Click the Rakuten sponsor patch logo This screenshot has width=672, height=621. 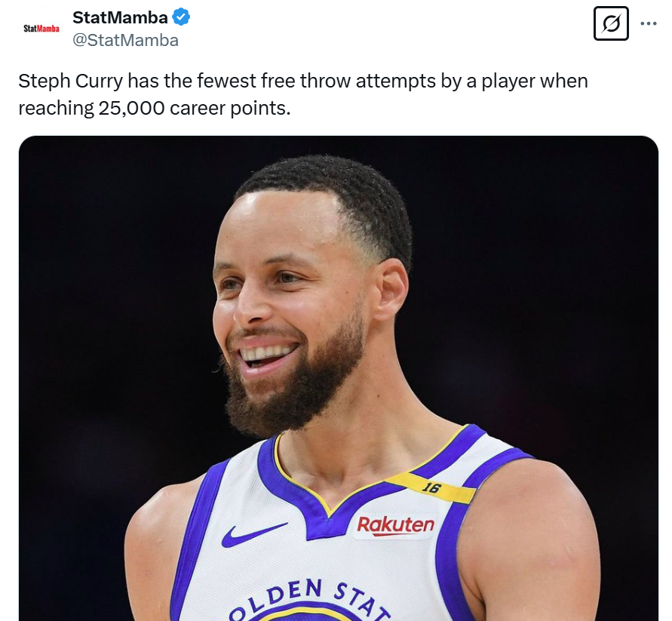click(395, 525)
